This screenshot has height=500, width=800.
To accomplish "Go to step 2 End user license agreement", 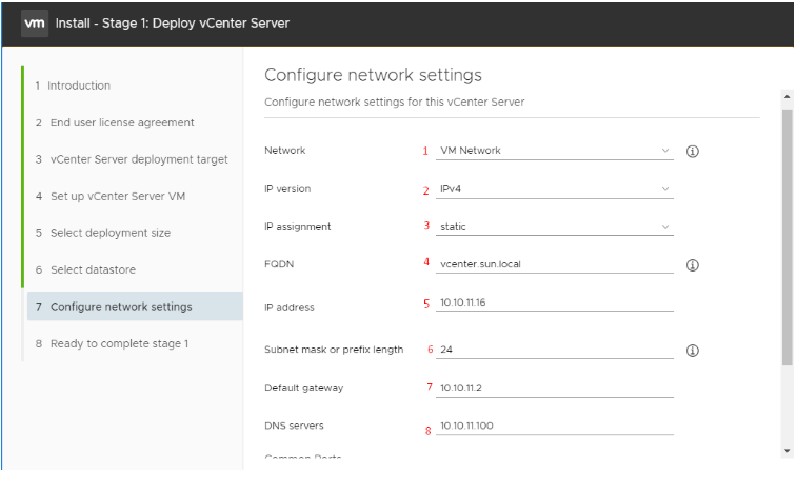I will click(x=115, y=122).
